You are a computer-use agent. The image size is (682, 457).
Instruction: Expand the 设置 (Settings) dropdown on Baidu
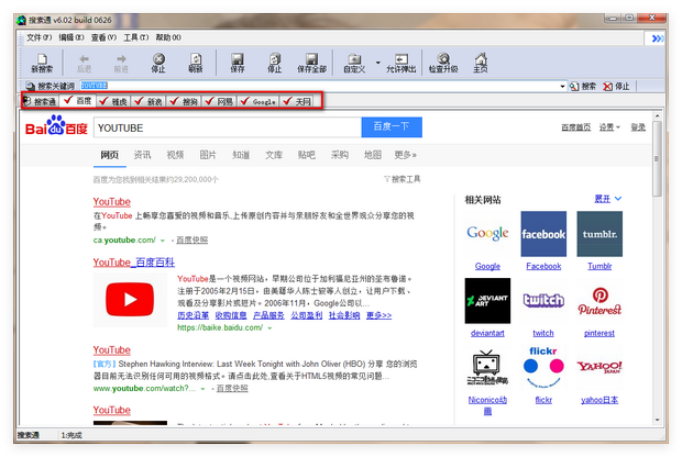tap(609, 127)
